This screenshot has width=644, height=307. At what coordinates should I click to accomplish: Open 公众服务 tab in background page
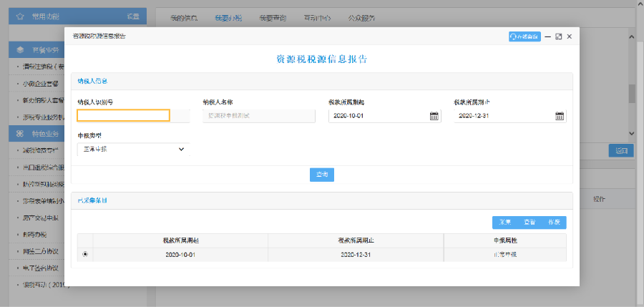(x=361, y=18)
